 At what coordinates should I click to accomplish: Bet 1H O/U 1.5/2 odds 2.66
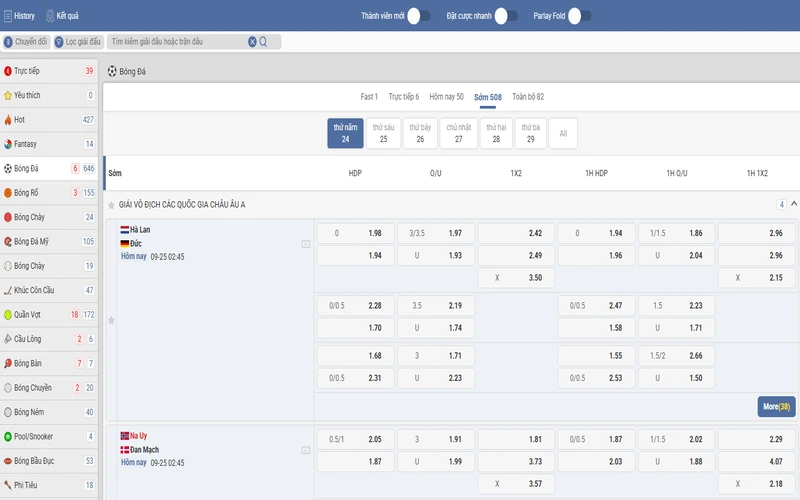[677, 356]
